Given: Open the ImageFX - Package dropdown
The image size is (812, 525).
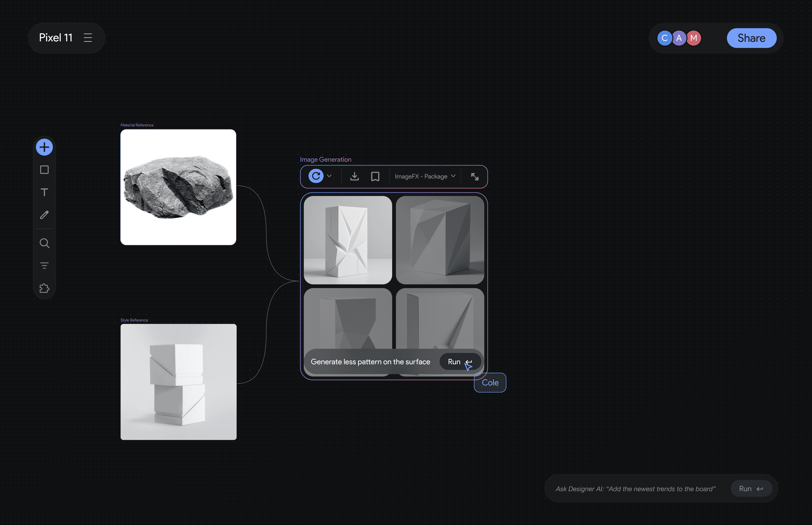Looking at the screenshot, I should tap(425, 176).
